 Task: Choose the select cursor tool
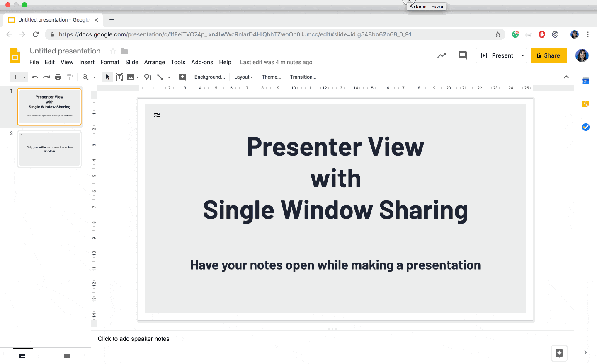(108, 77)
